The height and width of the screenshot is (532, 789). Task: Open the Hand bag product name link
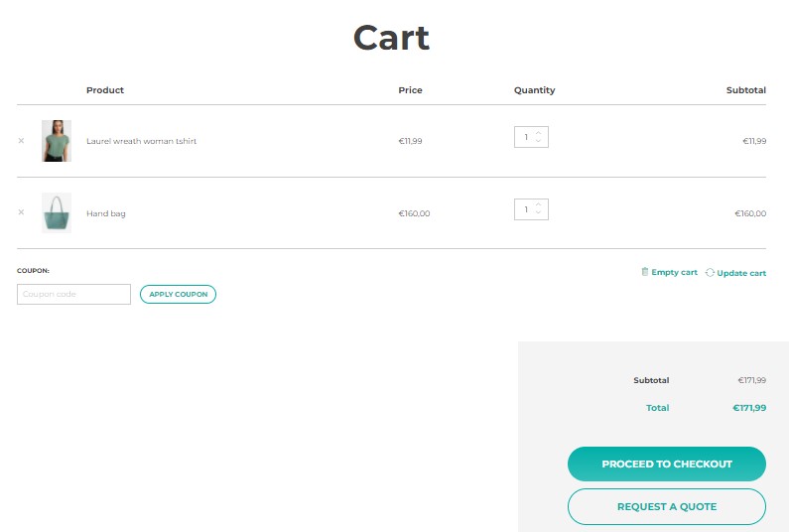[x=106, y=213]
